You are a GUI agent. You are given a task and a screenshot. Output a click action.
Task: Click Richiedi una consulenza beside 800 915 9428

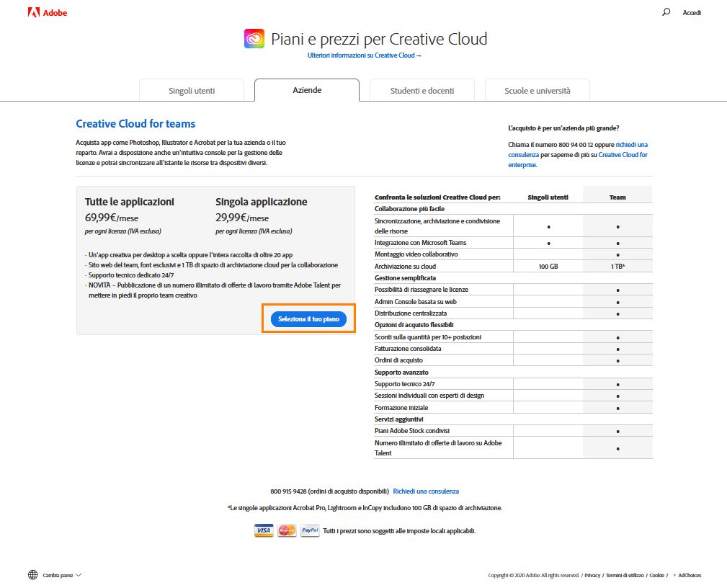click(426, 491)
